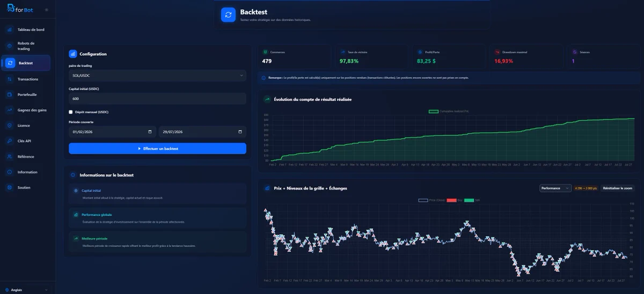The height and width of the screenshot is (294, 644).
Task: Click the Clés API key icon
Action: pyautogui.click(x=10, y=141)
